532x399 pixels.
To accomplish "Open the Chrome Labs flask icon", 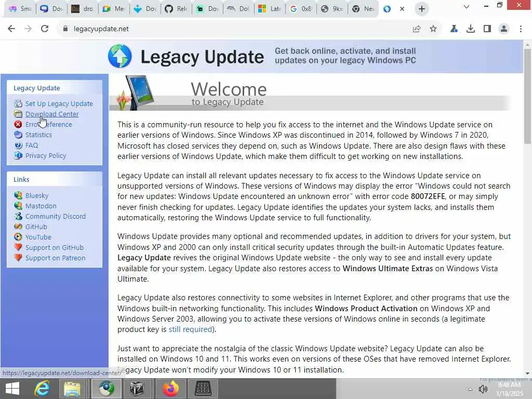I will tap(454, 29).
